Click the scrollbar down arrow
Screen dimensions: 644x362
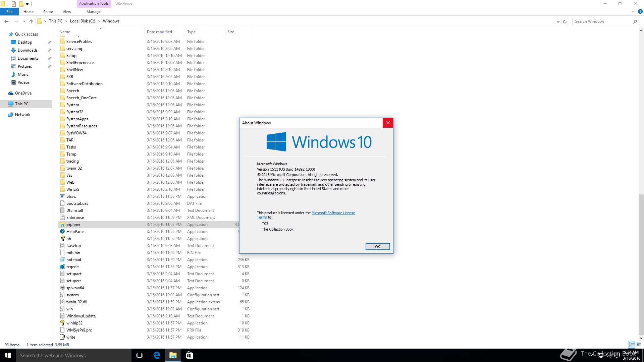(x=641, y=338)
